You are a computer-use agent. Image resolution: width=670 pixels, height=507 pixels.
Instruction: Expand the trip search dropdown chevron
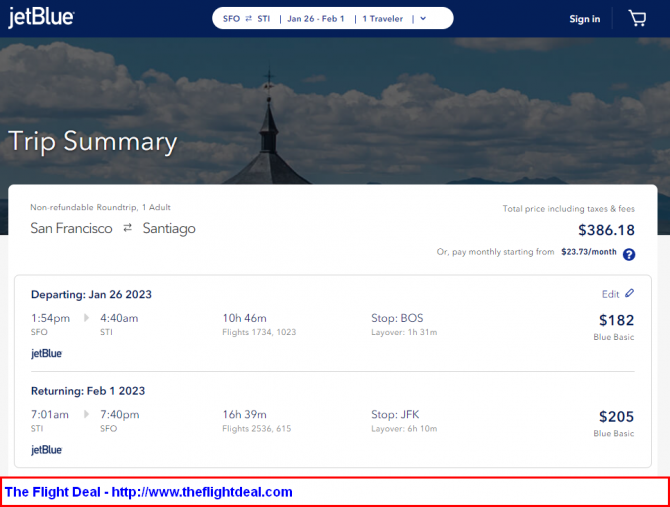pyautogui.click(x=423, y=19)
